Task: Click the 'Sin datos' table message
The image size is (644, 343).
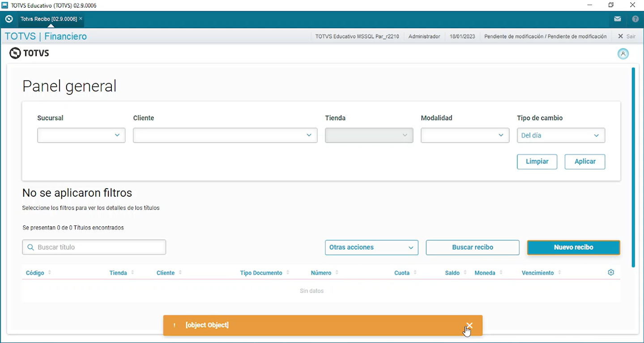Action: pyautogui.click(x=311, y=291)
